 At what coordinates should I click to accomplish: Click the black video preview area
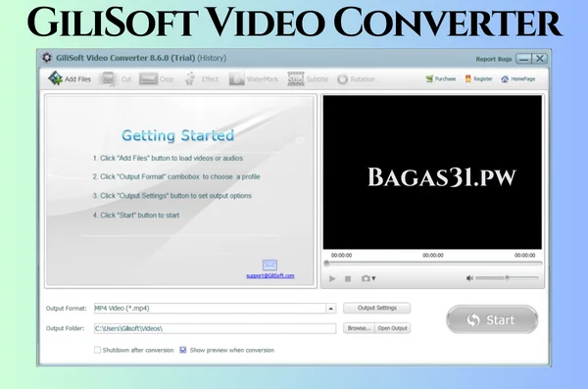point(432,172)
